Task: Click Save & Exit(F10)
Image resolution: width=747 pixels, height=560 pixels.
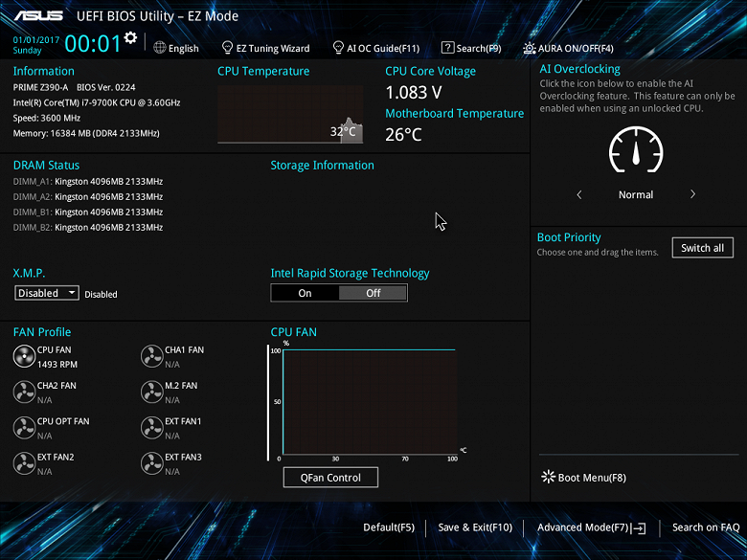Action: tap(475, 527)
